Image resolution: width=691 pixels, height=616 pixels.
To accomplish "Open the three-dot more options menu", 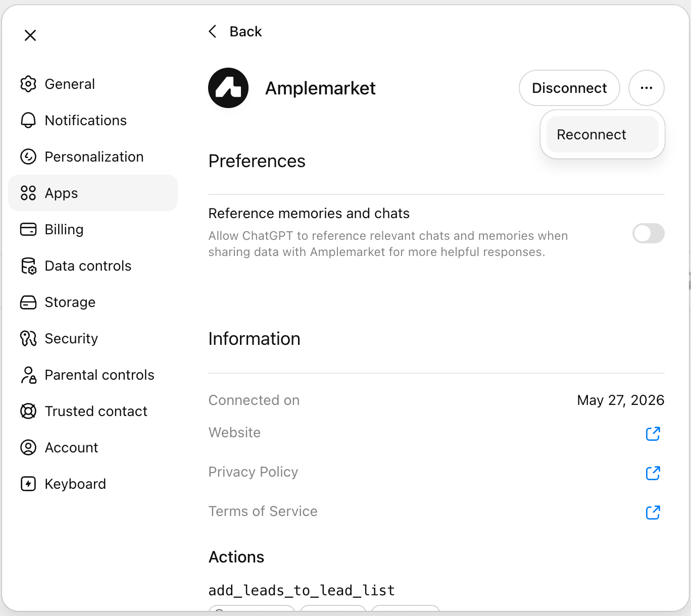I will click(x=647, y=88).
